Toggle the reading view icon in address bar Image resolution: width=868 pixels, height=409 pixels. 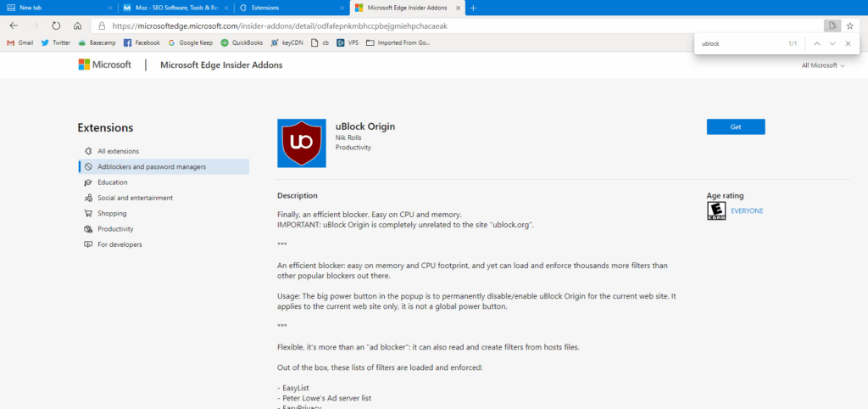pyautogui.click(x=832, y=25)
